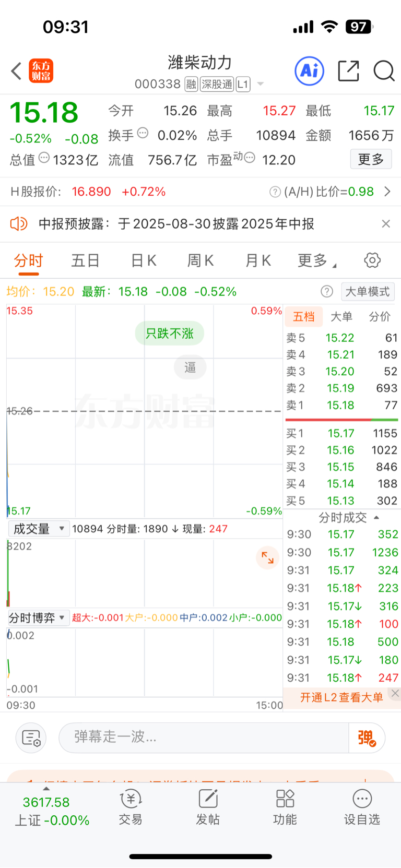Dismiss the 中报预披露 notice
Screen dimensions: 401x868
point(386,224)
